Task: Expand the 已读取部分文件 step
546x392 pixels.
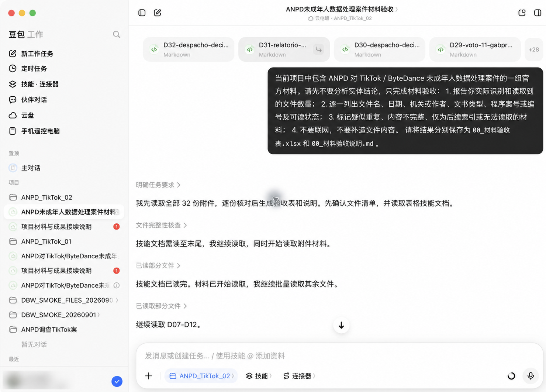Action: [x=162, y=306]
